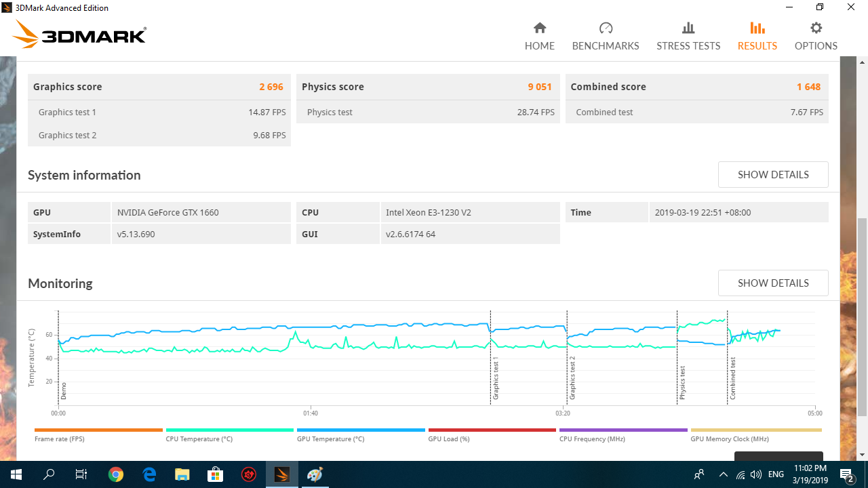Open the People icon in system tray
The width and height of the screenshot is (868, 488).
(699, 474)
